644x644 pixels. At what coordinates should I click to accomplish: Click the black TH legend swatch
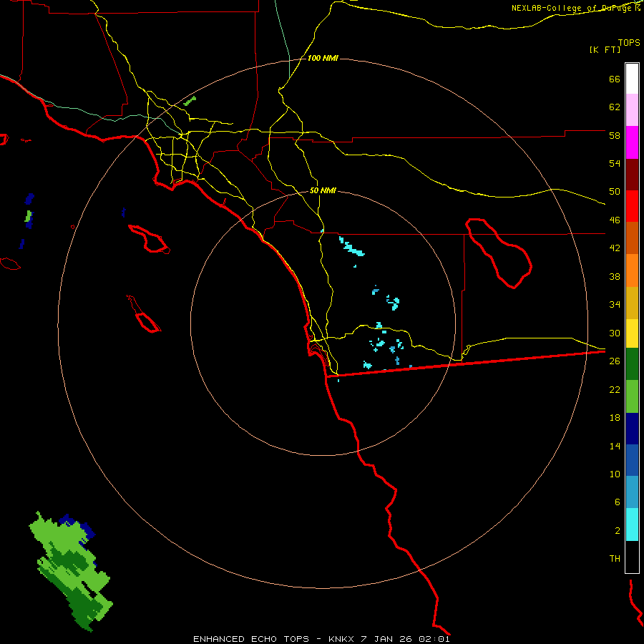tap(632, 557)
